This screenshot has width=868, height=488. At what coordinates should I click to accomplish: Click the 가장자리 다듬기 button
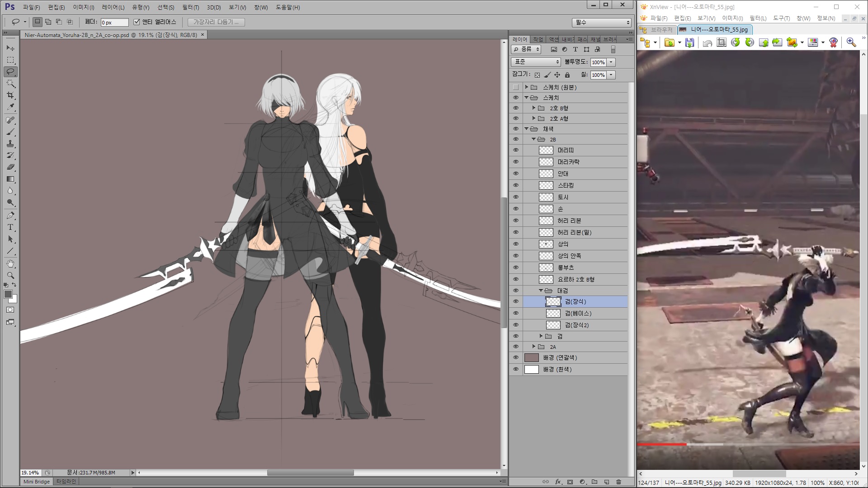pos(216,22)
